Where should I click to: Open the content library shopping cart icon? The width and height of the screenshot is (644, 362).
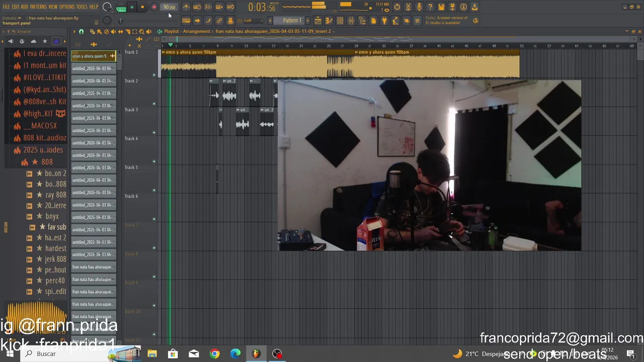pos(417,21)
